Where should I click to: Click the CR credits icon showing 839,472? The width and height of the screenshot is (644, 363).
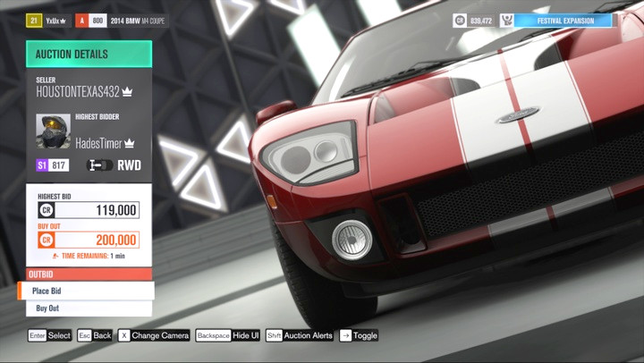point(460,20)
